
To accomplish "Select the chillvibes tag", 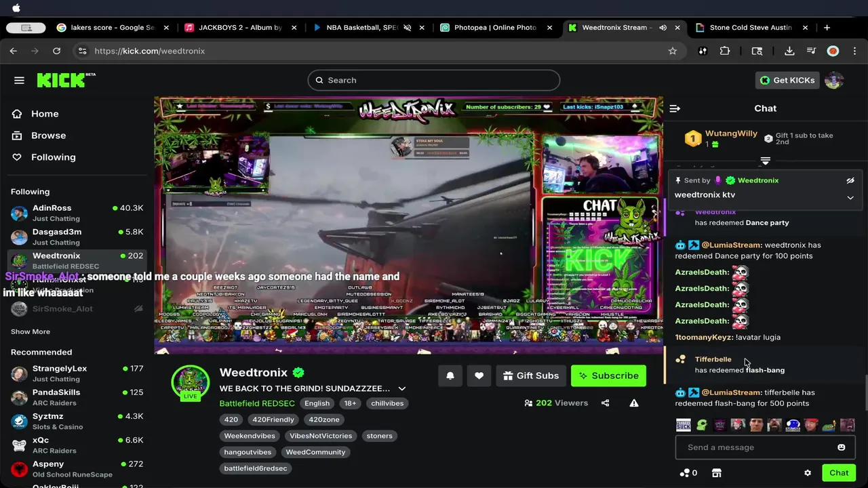I will click(x=387, y=403).
